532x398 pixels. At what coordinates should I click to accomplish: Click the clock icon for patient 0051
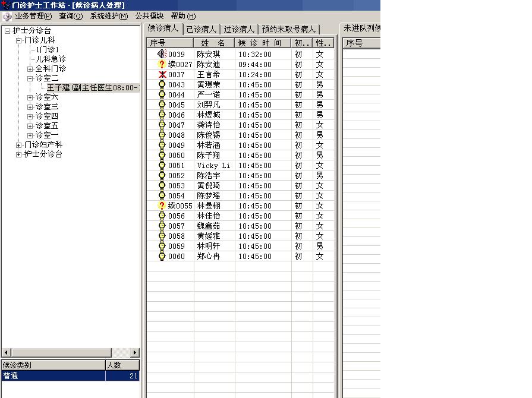[x=162, y=165]
